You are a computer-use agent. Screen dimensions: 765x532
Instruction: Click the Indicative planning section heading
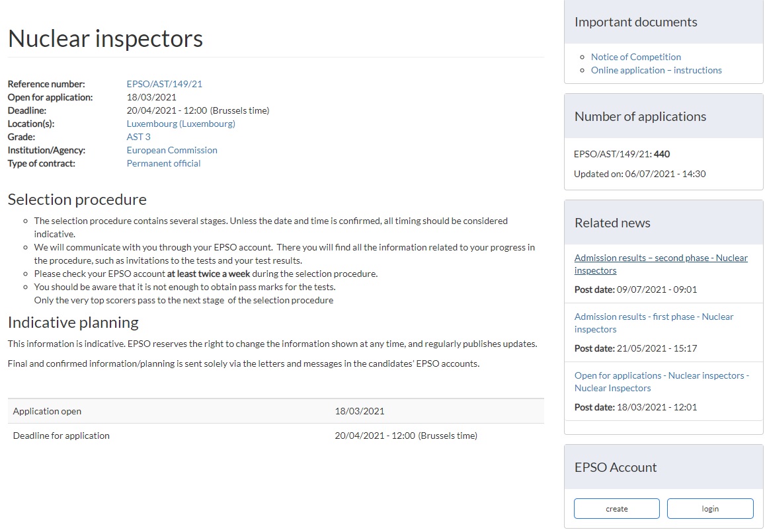click(x=73, y=323)
